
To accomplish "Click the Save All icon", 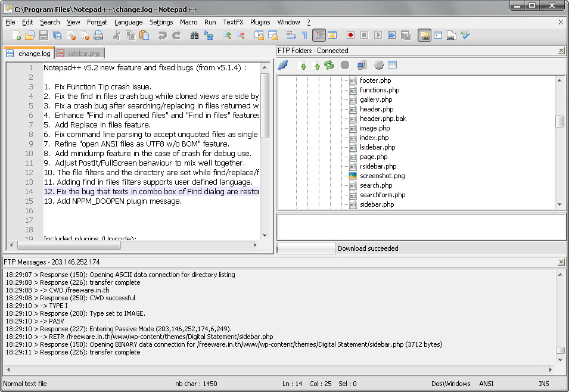I will 57,35.
